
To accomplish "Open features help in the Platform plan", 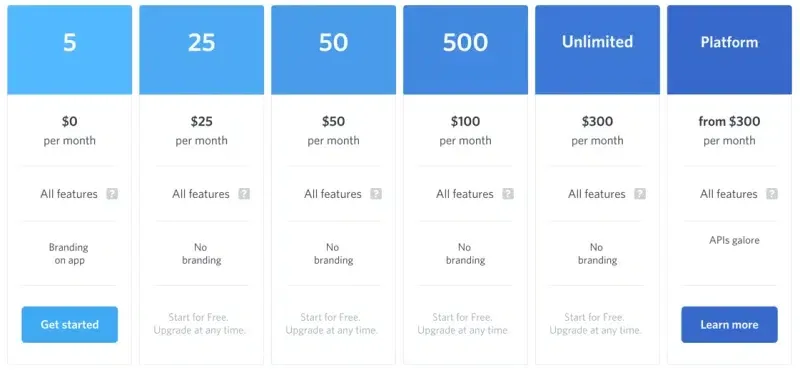I will coord(772,194).
